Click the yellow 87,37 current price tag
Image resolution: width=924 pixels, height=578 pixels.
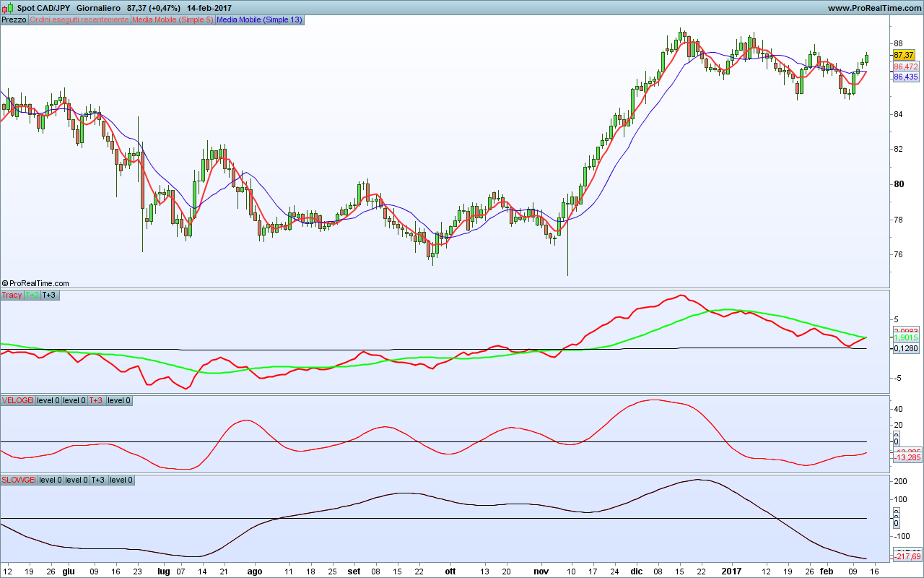(904, 55)
